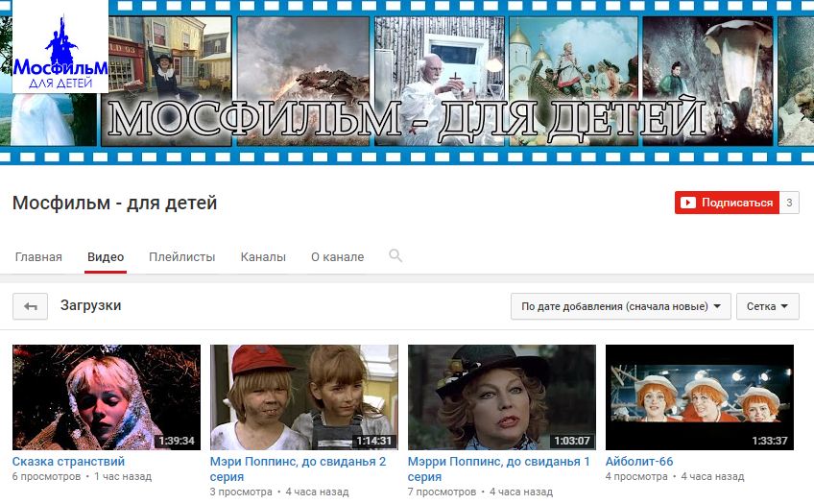Click the Айболит-66 title link

click(639, 462)
